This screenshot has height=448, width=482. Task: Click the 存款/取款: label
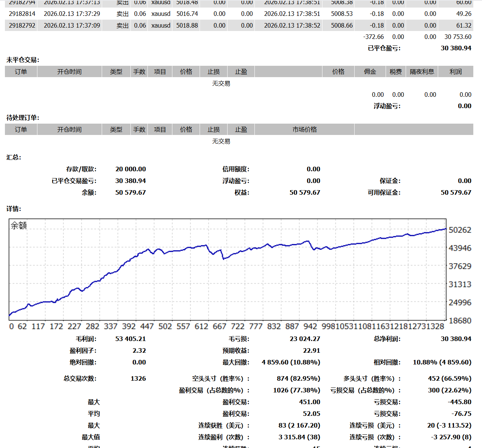pos(81,169)
